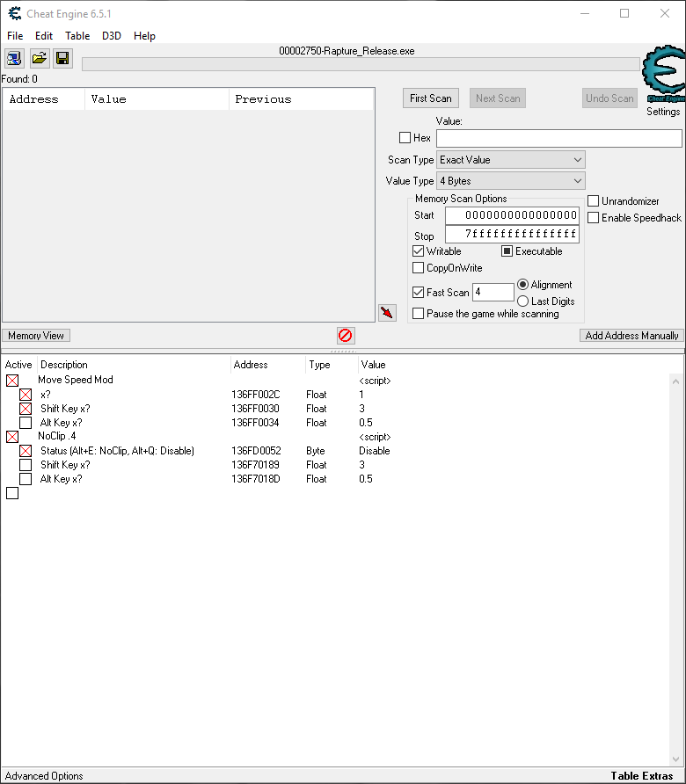Click the First Scan button
686x784 pixels.
click(431, 98)
